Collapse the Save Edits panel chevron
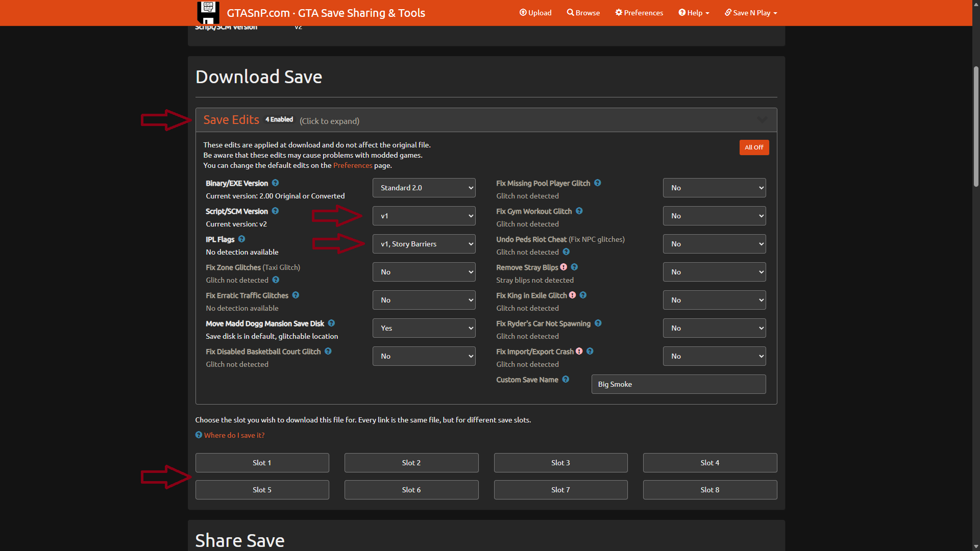This screenshot has height=551, width=980. [x=762, y=120]
